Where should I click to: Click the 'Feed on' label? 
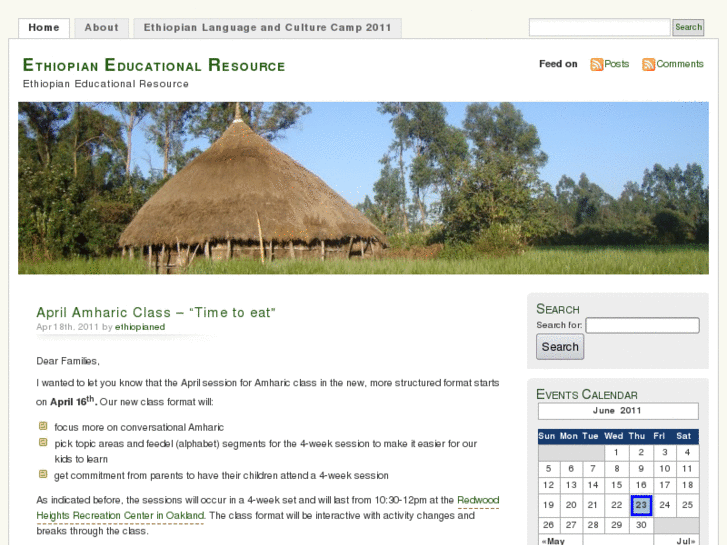tap(558, 64)
